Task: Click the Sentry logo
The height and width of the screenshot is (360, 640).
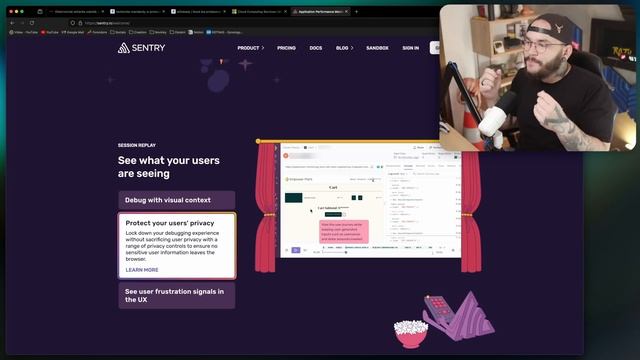Action: pyautogui.click(x=141, y=48)
